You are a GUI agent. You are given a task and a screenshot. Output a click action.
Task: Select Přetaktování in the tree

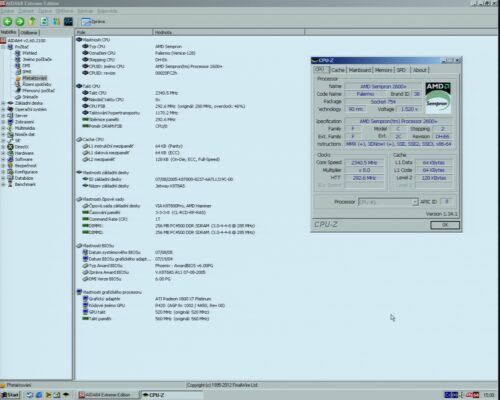pos(35,78)
